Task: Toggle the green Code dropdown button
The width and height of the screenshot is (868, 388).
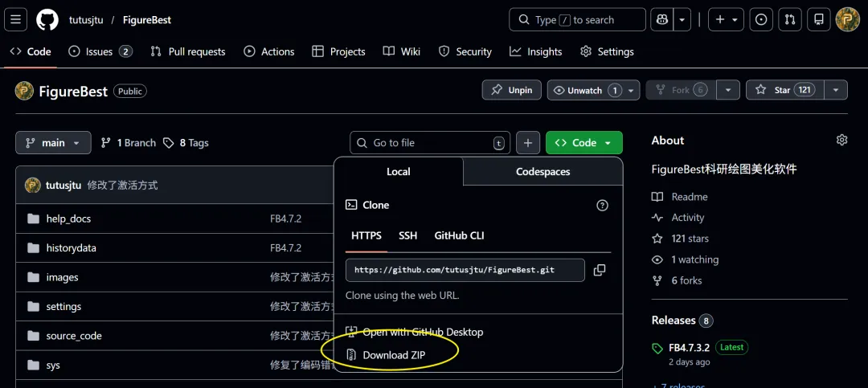Action: click(584, 143)
